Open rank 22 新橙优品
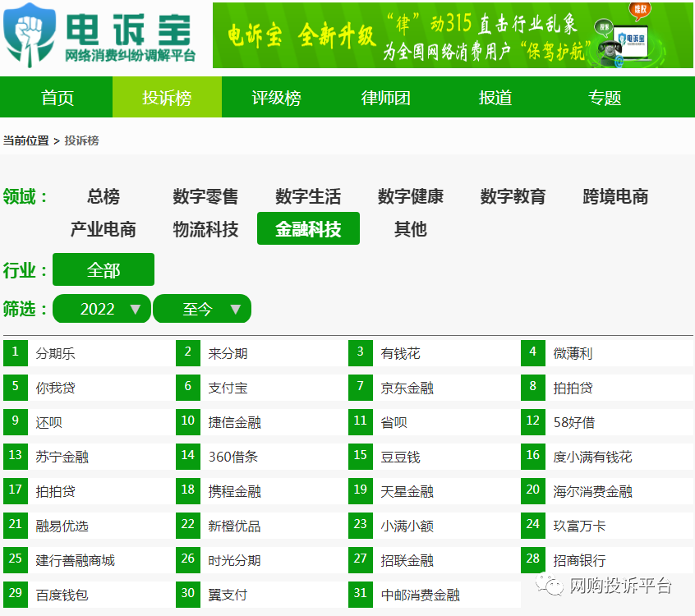This screenshot has height=616, width=695. [x=260, y=526]
